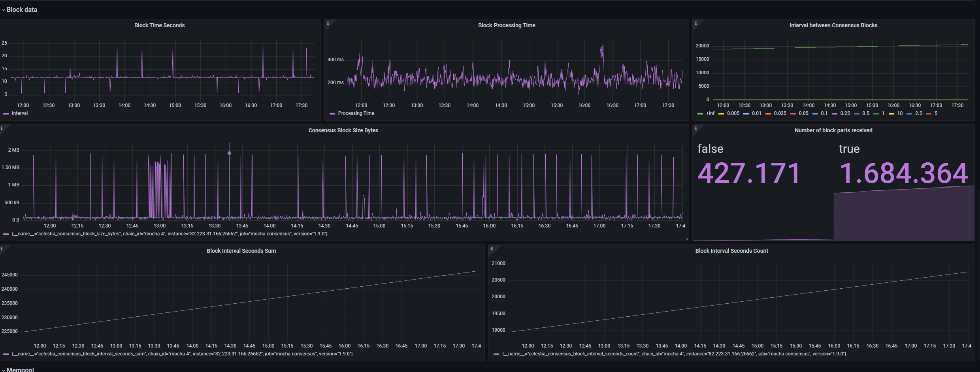Image resolution: width=980 pixels, height=372 pixels.
Task: Click the yellow 0.005 legend color swatch
Action: tap(721, 114)
